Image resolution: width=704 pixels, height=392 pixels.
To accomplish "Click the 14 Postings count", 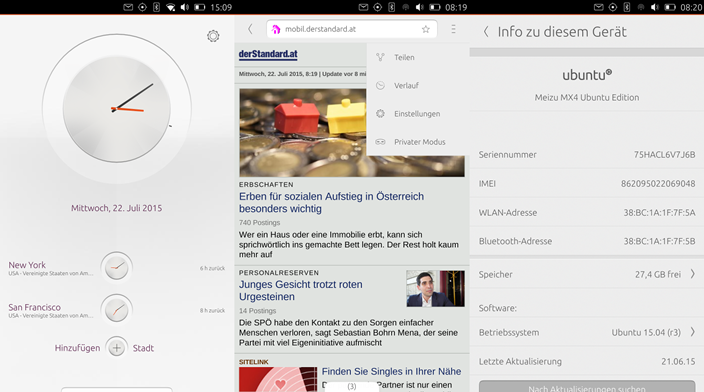I will pyautogui.click(x=257, y=310).
